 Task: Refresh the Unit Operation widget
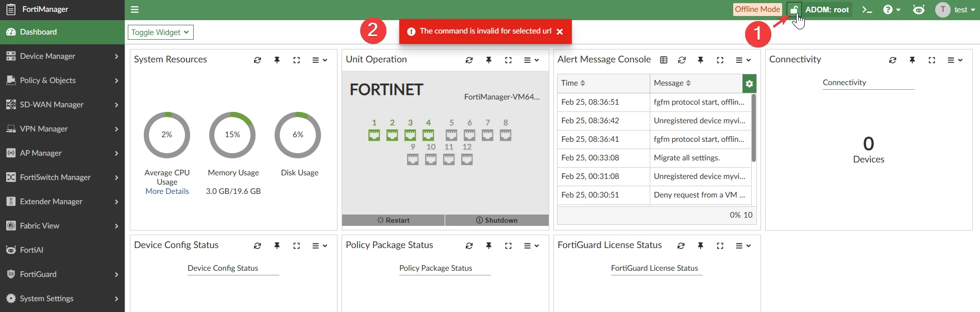(469, 60)
